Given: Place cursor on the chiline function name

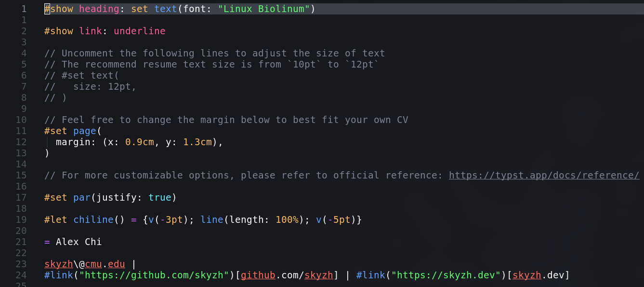Looking at the screenshot, I should click(x=93, y=219).
